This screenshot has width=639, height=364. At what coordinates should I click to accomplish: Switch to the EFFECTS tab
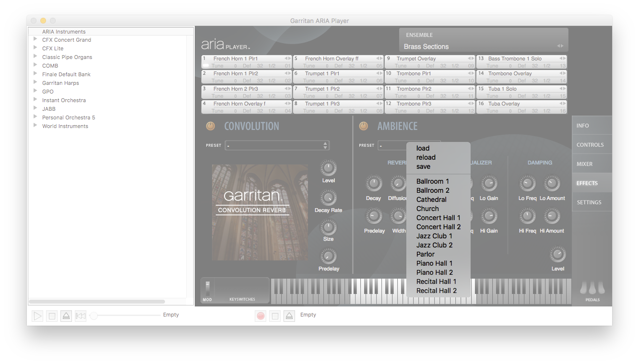click(x=592, y=183)
